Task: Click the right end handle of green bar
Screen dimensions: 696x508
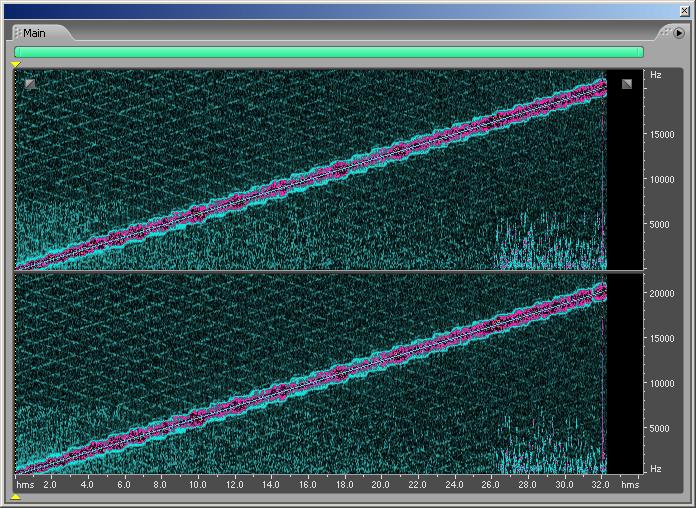Action: (641, 52)
